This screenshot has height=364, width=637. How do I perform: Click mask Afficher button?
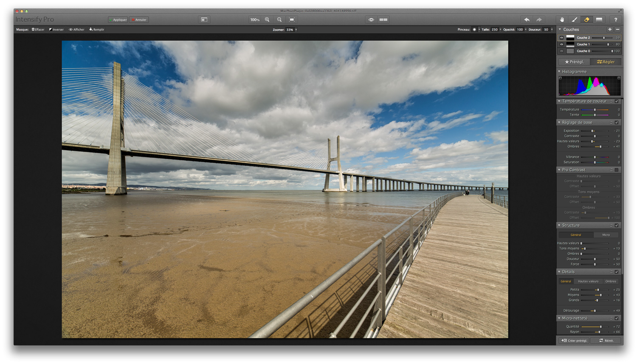(77, 30)
